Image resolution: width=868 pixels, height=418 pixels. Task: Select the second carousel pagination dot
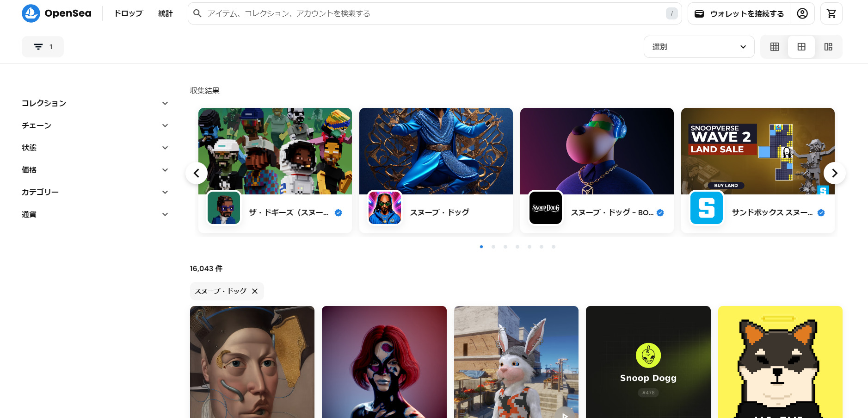pyautogui.click(x=493, y=247)
